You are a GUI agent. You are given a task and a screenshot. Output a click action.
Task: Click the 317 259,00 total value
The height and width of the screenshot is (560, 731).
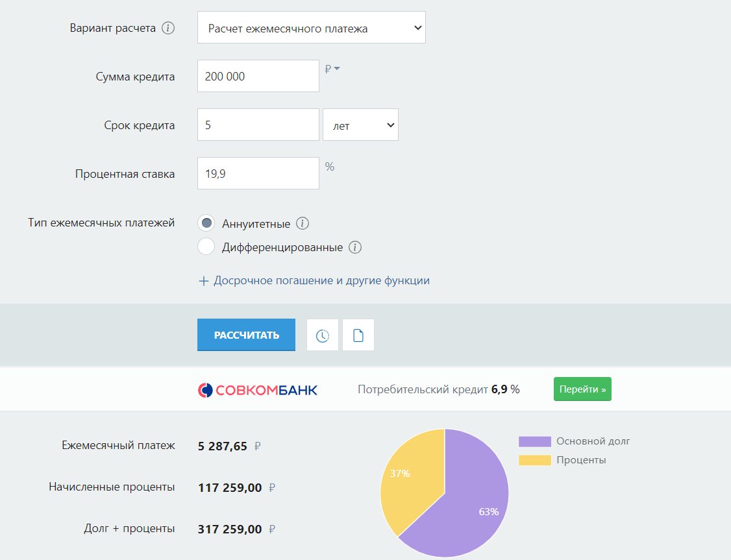[230, 530]
